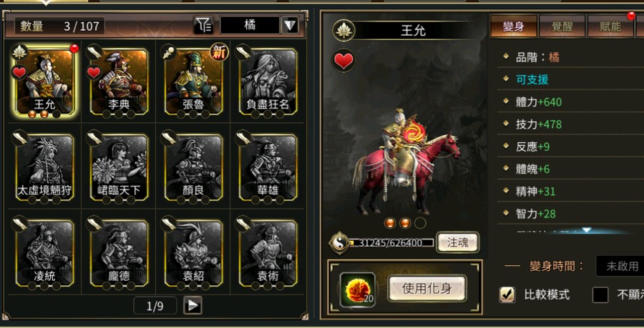
Task: Open the 賦能 tab
Action: (x=610, y=26)
